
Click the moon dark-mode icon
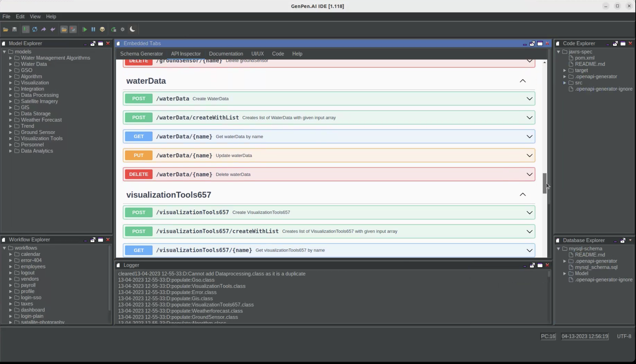click(132, 29)
